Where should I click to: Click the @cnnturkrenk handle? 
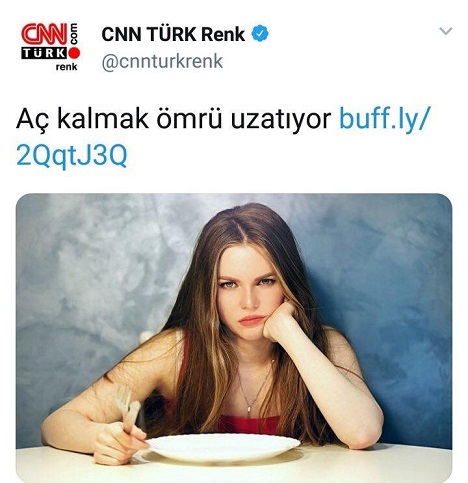(x=162, y=61)
